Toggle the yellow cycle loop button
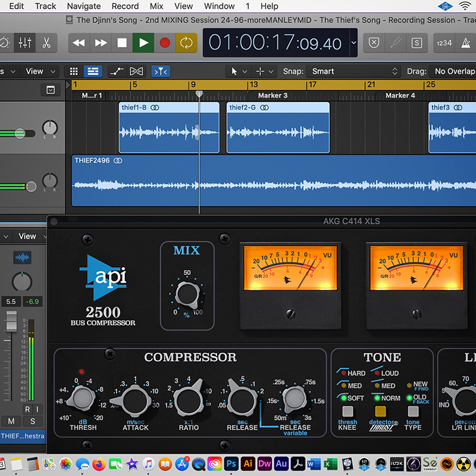 pyautogui.click(x=186, y=43)
